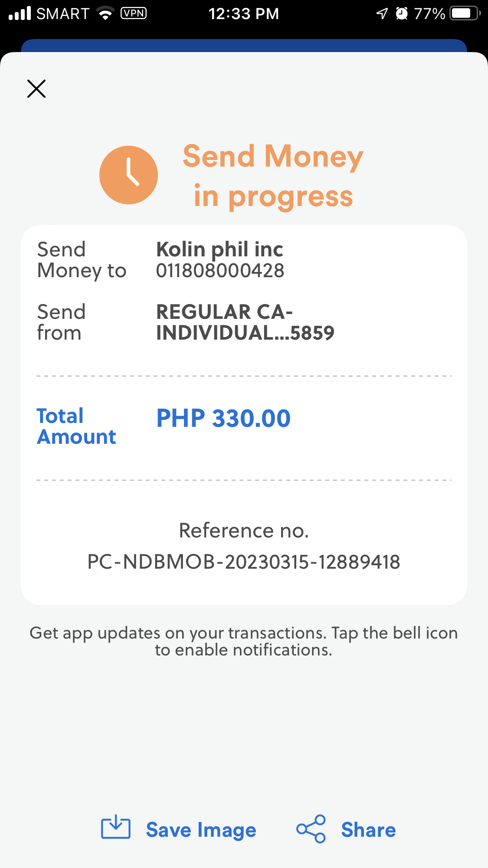Tap the blue card behind the sheet
The width and height of the screenshot is (488, 868).
(244, 45)
